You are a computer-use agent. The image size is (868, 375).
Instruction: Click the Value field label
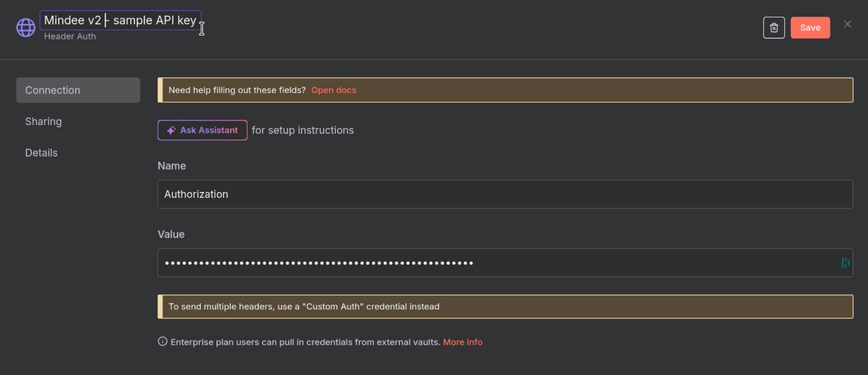point(171,234)
